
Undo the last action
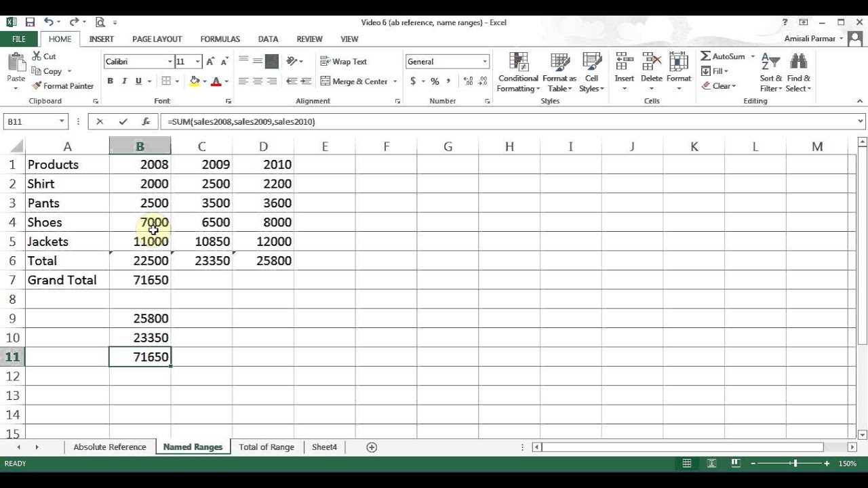click(x=49, y=22)
